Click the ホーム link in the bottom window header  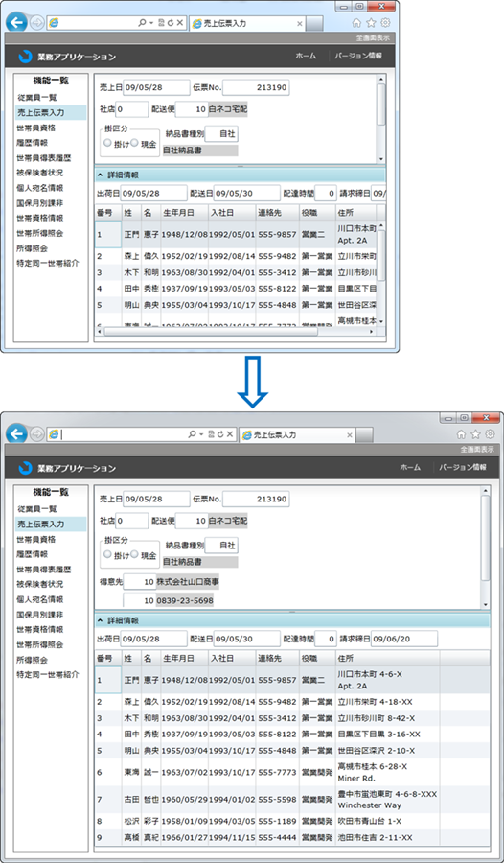pyautogui.click(x=410, y=467)
